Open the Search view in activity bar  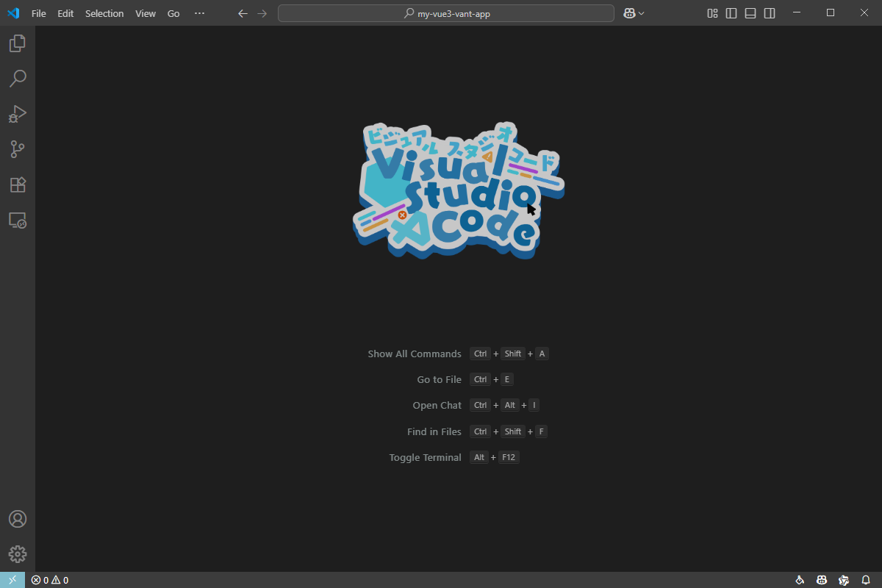(x=18, y=79)
